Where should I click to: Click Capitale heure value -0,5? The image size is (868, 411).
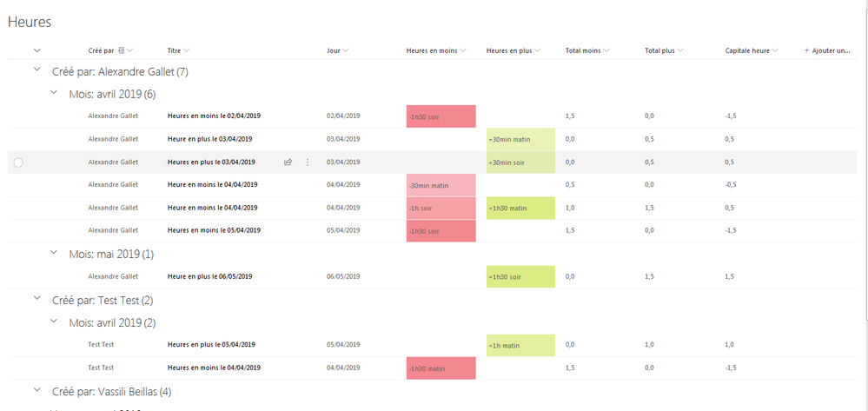point(731,185)
